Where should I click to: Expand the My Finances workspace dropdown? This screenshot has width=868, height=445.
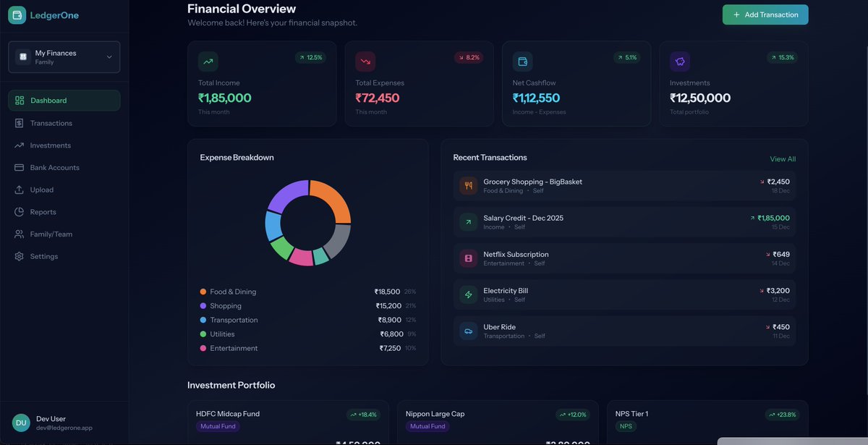pos(64,56)
